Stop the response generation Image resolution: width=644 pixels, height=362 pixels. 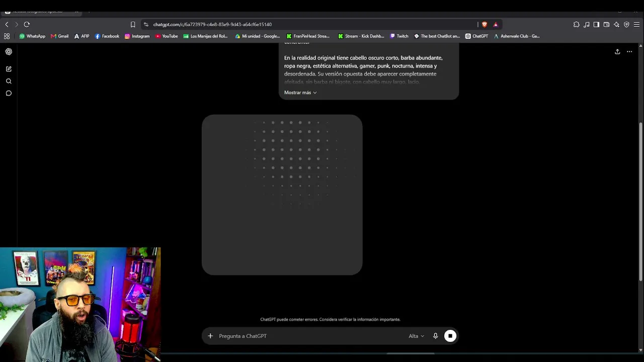coord(450,336)
